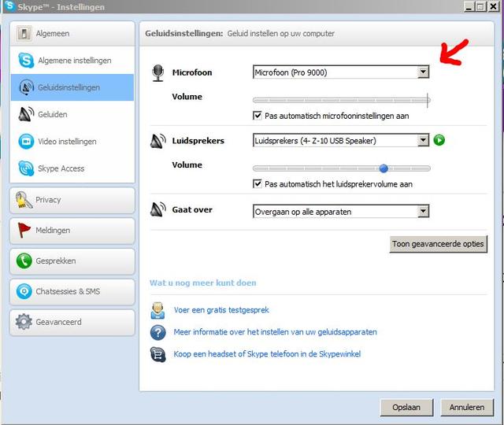Click Toon geavanceerde opties button
The height and width of the screenshot is (425, 504).
pyautogui.click(x=438, y=244)
